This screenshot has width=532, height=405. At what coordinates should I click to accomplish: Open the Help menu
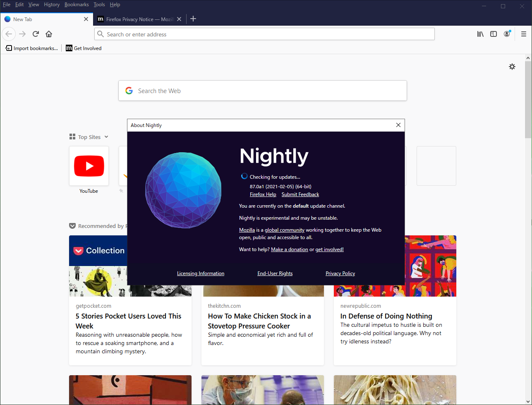pyautogui.click(x=115, y=5)
